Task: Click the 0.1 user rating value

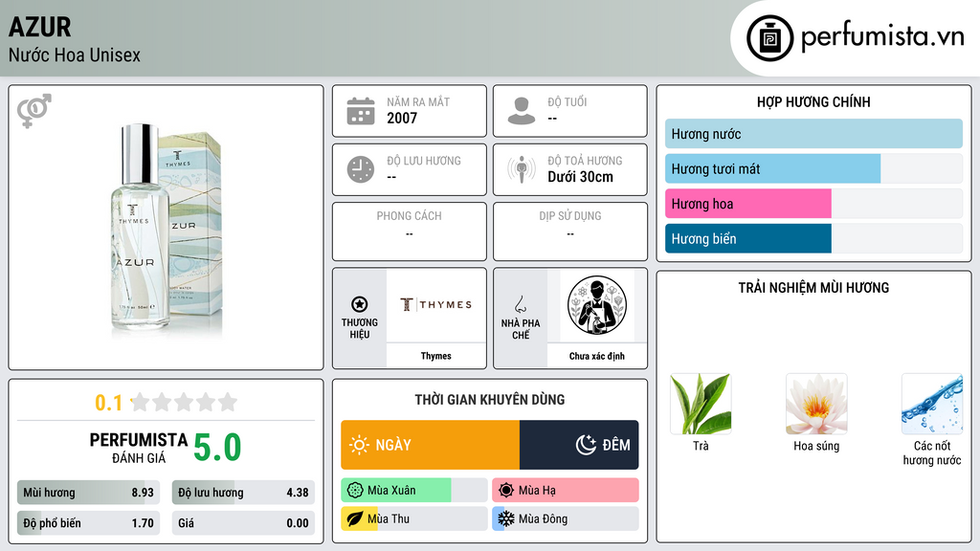Action: coord(109,403)
